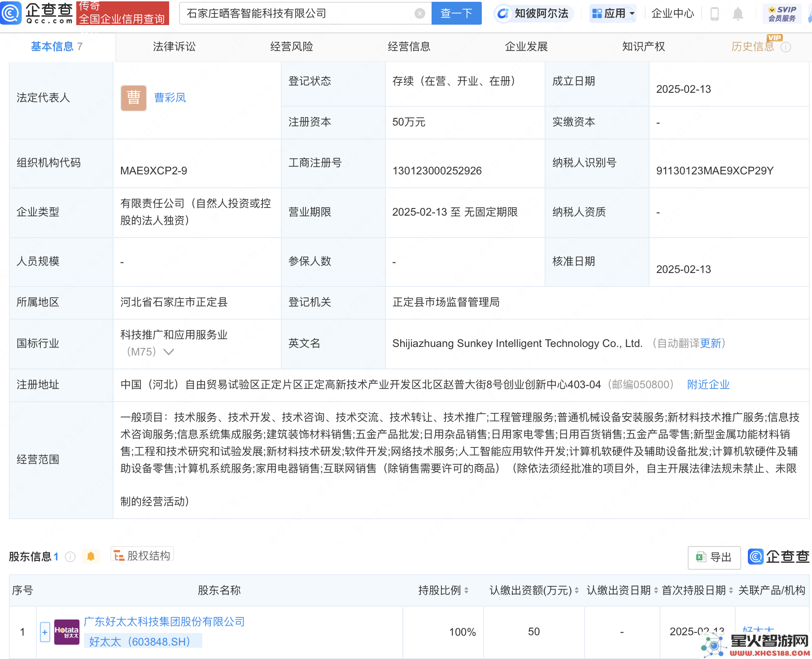Open the 知彼阿尔法 AI assistant
Image resolution: width=812 pixels, height=659 pixels.
533,13
